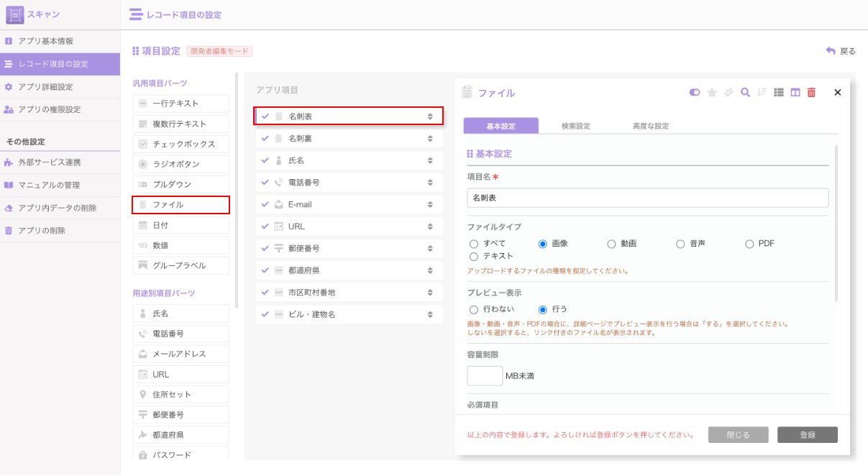Click the double checkmark icon in the panel toolbar

[729, 93]
